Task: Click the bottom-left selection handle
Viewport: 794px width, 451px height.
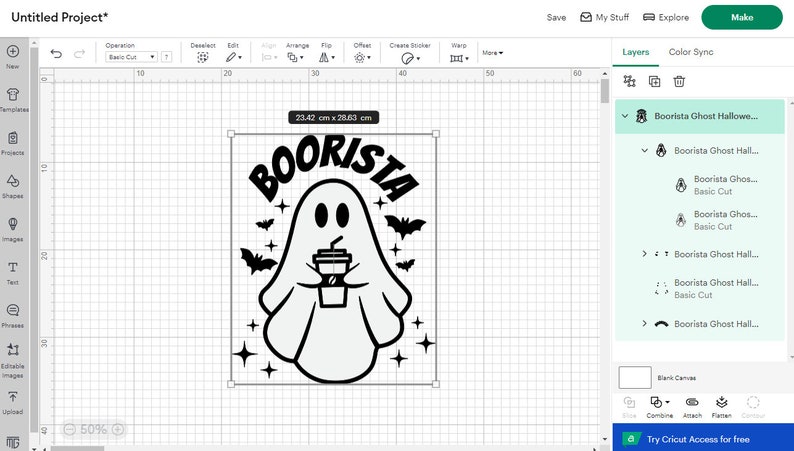Action: click(231, 384)
